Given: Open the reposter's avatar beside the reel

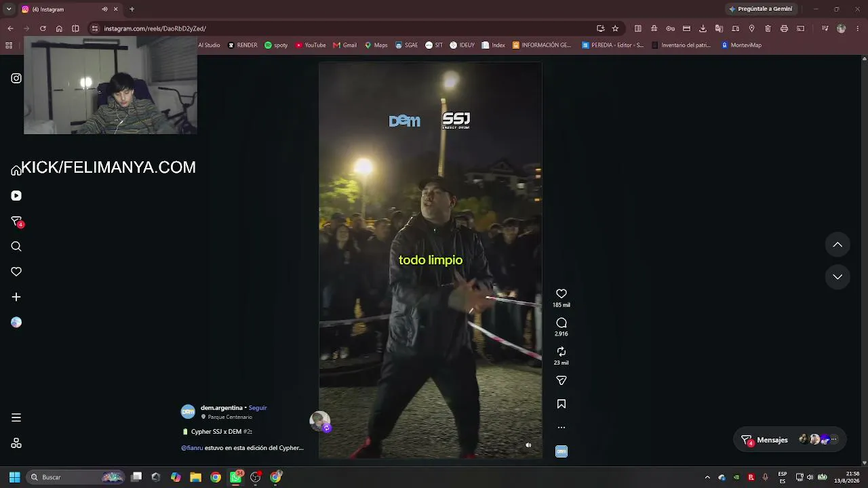Looking at the screenshot, I should (319, 421).
